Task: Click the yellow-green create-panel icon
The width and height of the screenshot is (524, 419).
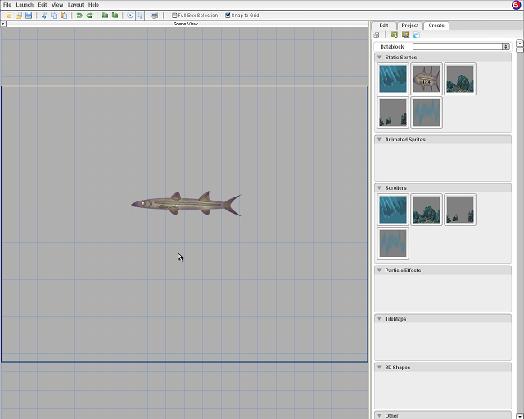Action: pyautogui.click(x=406, y=35)
